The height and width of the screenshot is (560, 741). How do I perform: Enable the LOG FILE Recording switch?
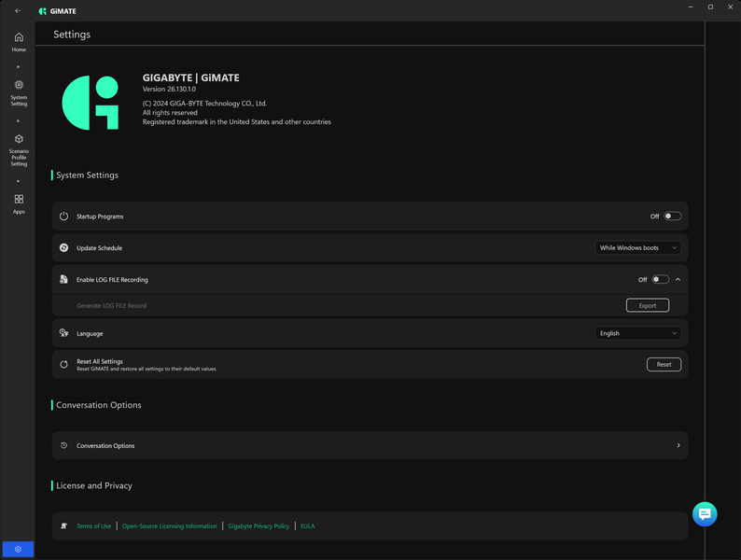pyautogui.click(x=660, y=279)
